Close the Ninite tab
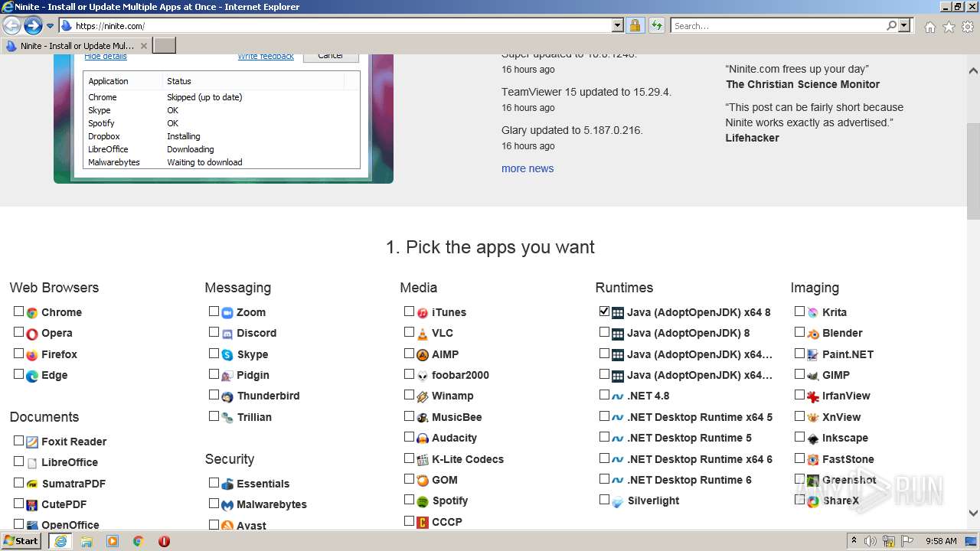Image resolution: width=980 pixels, height=551 pixels. tap(144, 46)
